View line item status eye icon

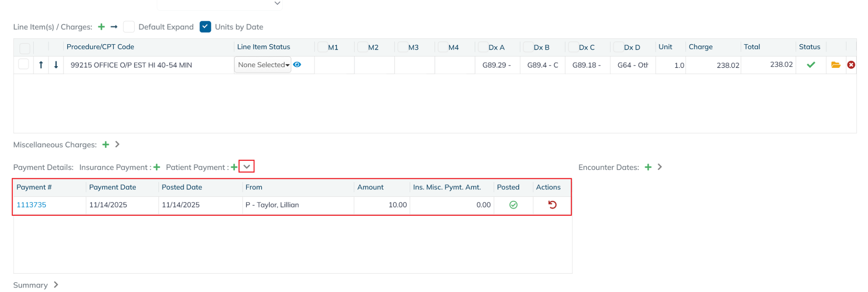pos(297,65)
